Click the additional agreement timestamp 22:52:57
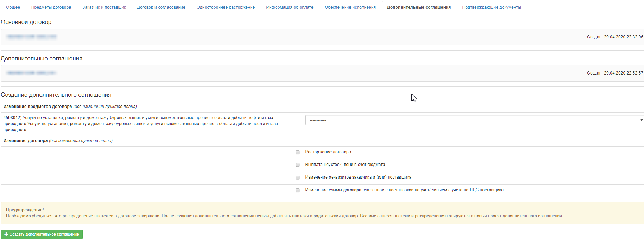This screenshot has width=644, height=244. click(615, 73)
